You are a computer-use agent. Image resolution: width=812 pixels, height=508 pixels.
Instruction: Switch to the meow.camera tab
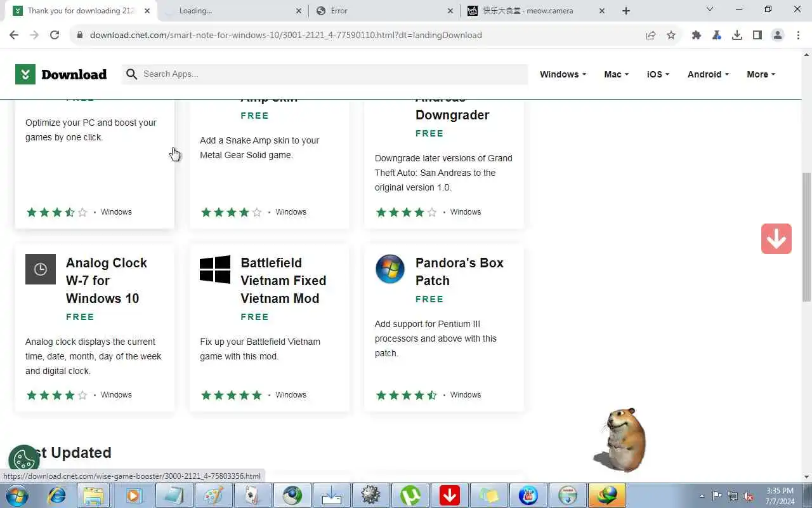tap(536, 11)
